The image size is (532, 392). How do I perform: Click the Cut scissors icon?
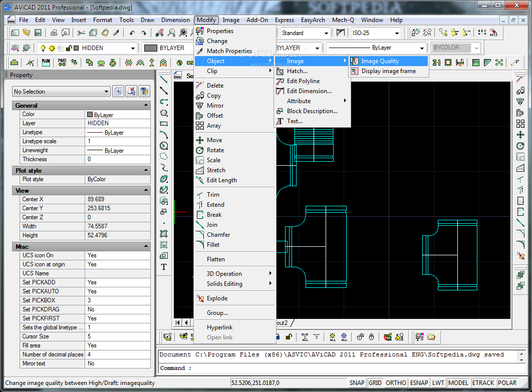(81, 33)
